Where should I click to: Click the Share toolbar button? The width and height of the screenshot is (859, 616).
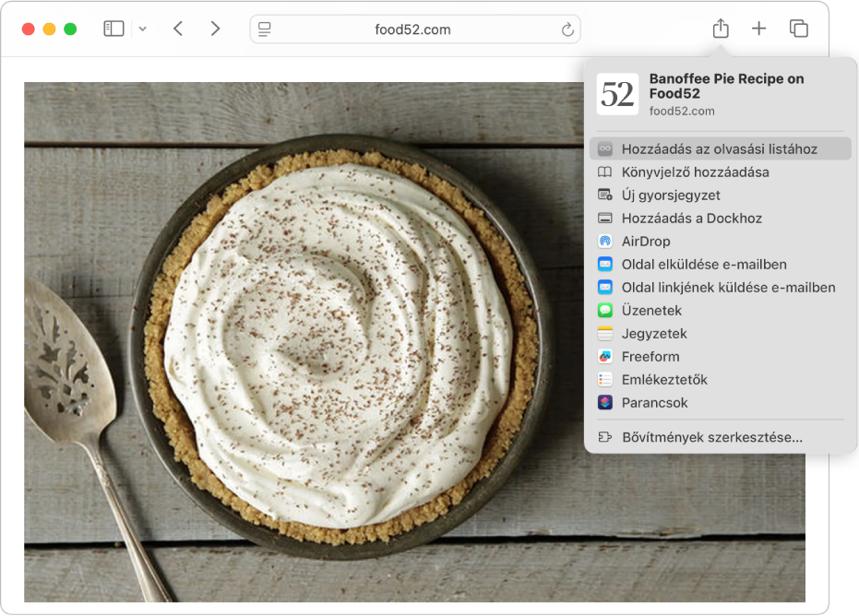(721, 29)
